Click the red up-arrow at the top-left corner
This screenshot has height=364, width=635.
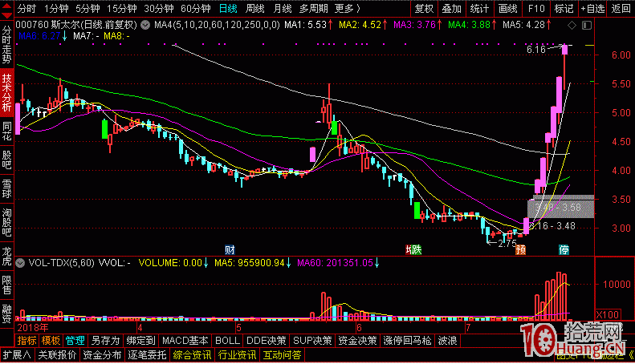[6, 5]
